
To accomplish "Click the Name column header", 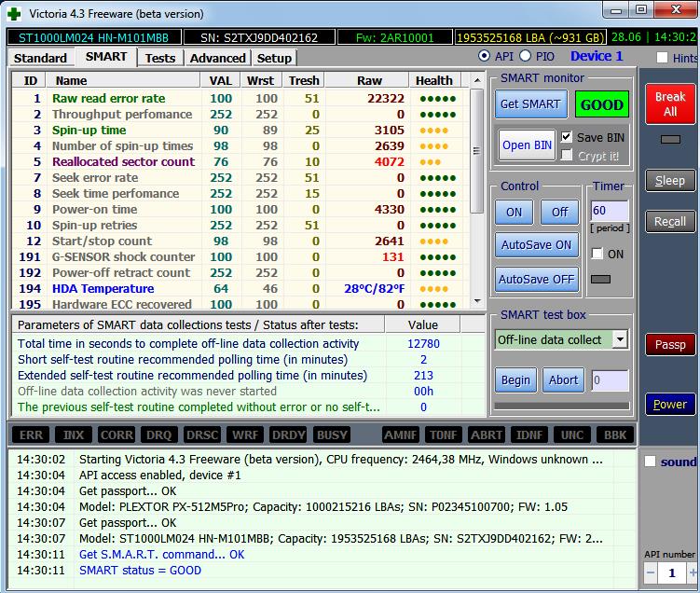I will click(x=122, y=80).
